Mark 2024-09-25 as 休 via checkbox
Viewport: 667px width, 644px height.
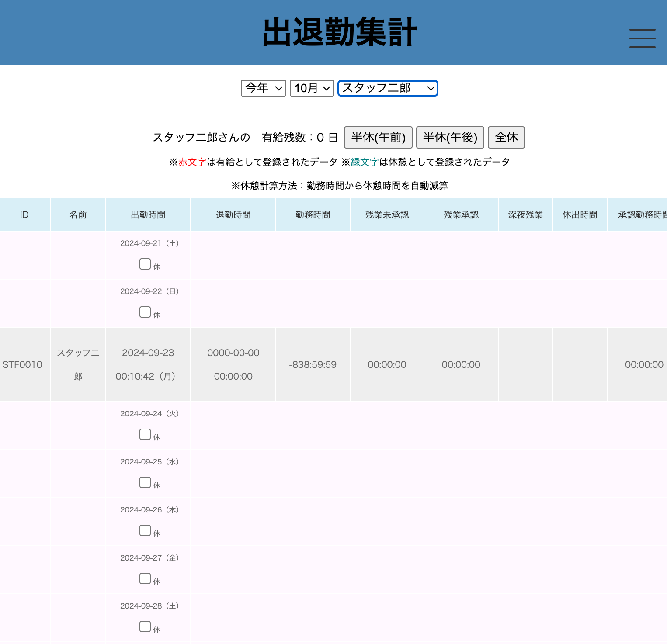click(x=145, y=482)
